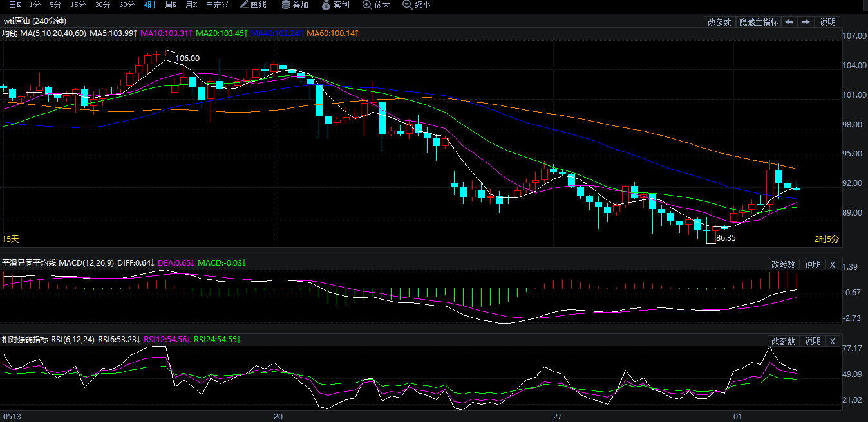Close the MACD panel with X
The height and width of the screenshot is (422, 868).
(832, 264)
